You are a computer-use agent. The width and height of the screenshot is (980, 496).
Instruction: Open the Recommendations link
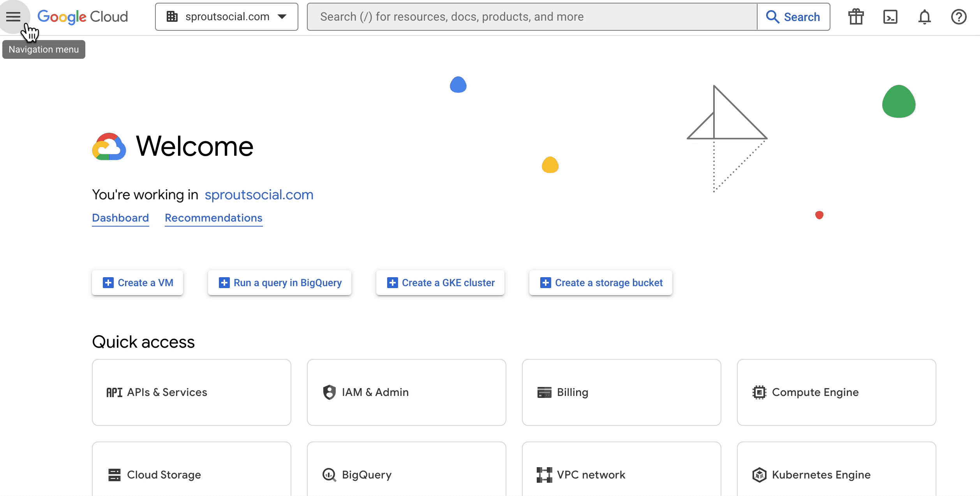pos(213,218)
